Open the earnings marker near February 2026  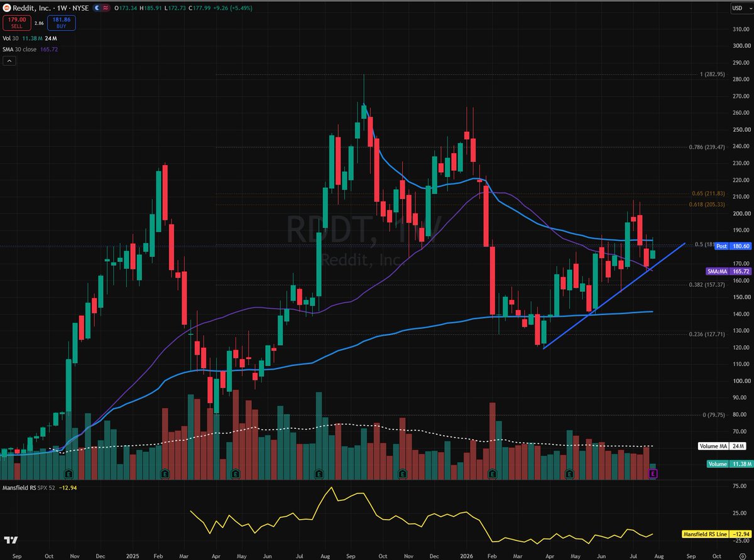click(x=493, y=473)
